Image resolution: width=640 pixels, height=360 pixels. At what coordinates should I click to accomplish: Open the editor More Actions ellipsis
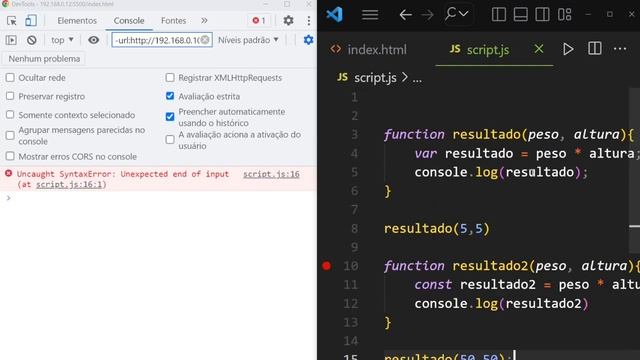pyautogui.click(x=620, y=49)
